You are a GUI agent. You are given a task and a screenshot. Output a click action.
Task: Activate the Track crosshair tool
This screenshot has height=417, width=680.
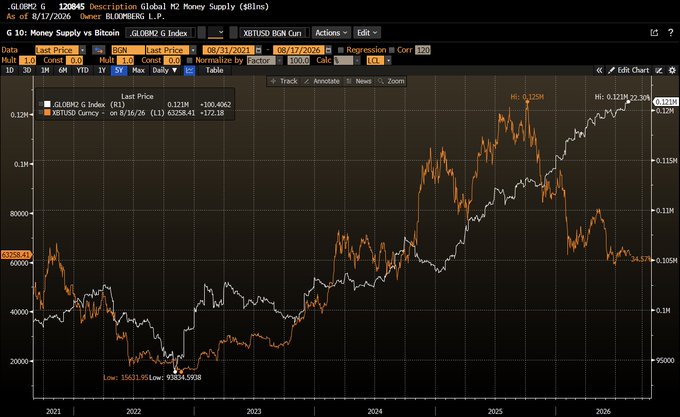point(284,81)
